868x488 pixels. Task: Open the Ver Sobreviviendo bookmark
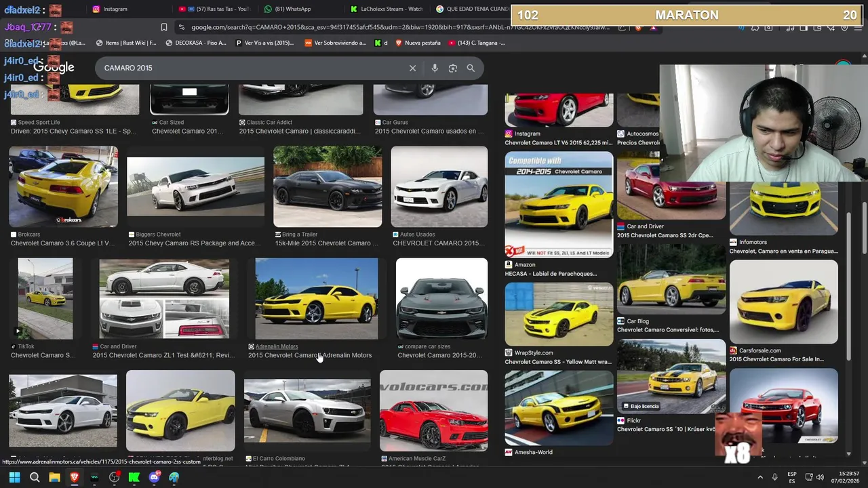(x=336, y=43)
